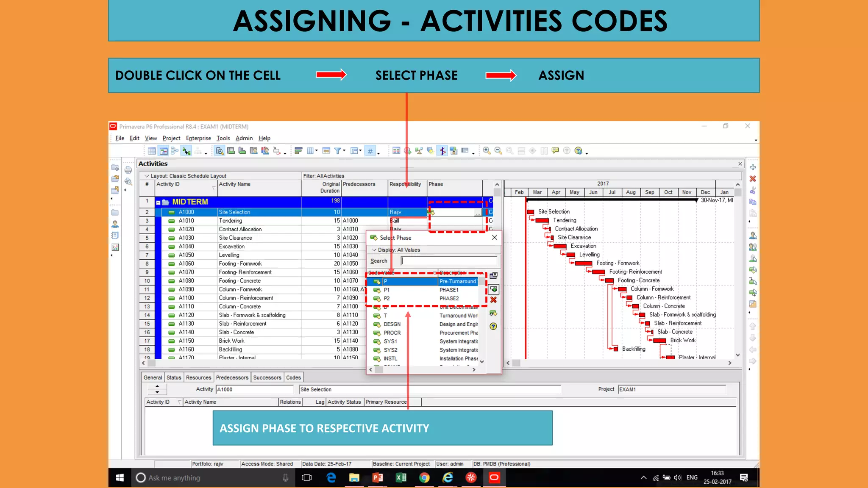Collapse the MIDTERM WBS group
Viewport: 868px width, 488px height.
(x=158, y=202)
